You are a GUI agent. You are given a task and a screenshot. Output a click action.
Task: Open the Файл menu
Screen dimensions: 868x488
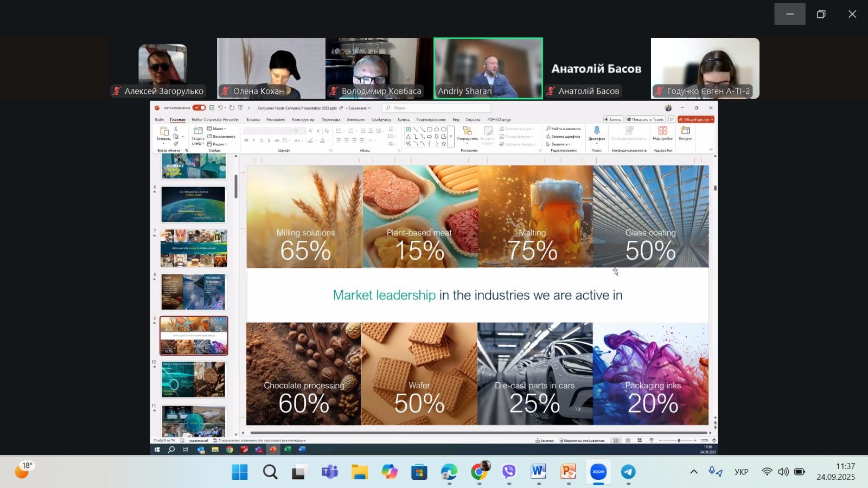[x=159, y=119]
